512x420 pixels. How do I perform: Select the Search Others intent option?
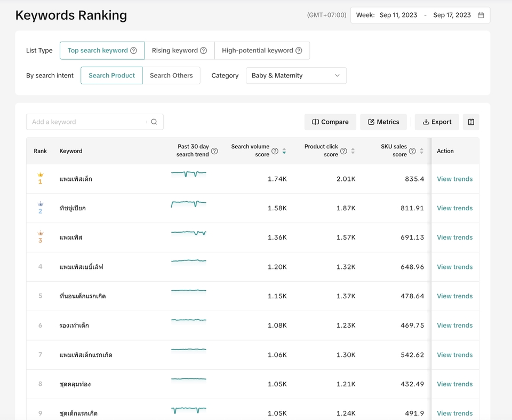tap(171, 75)
